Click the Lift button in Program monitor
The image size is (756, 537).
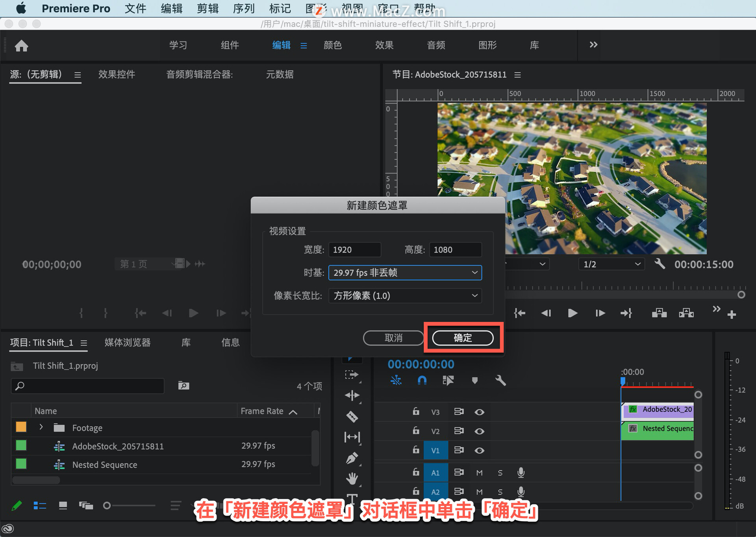tap(659, 313)
